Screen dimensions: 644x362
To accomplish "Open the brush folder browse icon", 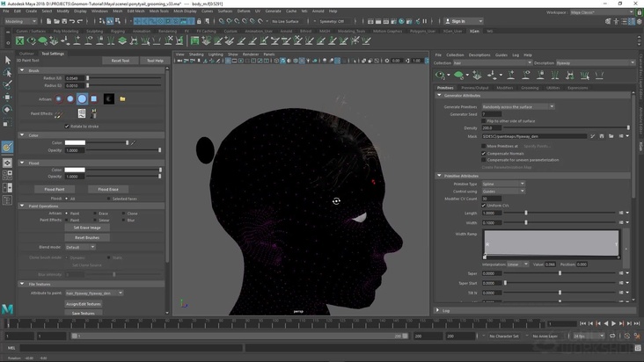I will (x=122, y=99).
